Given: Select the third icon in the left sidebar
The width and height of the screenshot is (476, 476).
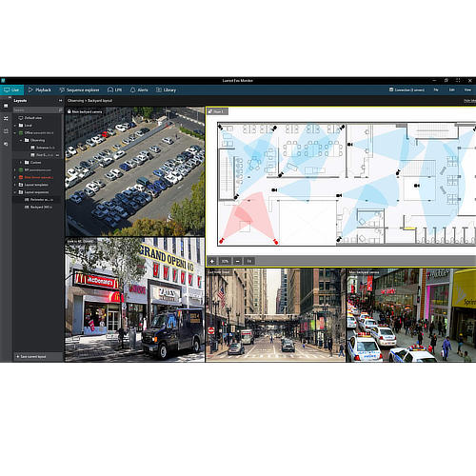Looking at the screenshot, I should click(6, 131).
